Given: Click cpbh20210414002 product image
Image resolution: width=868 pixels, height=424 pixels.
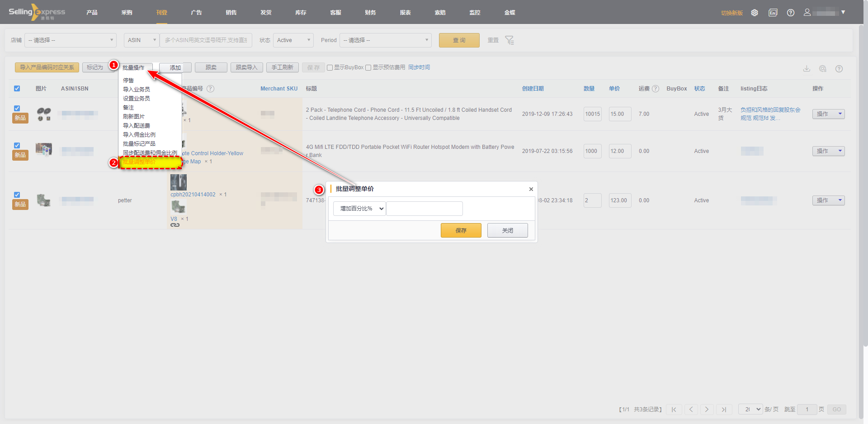Looking at the screenshot, I should [x=179, y=182].
